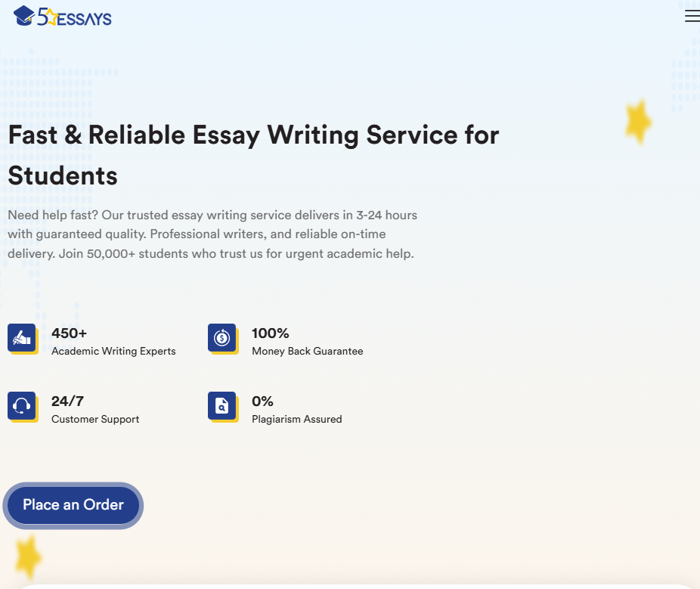This screenshot has height=589, width=700.
Task: Click the headset customer support icon
Action: coord(22,405)
